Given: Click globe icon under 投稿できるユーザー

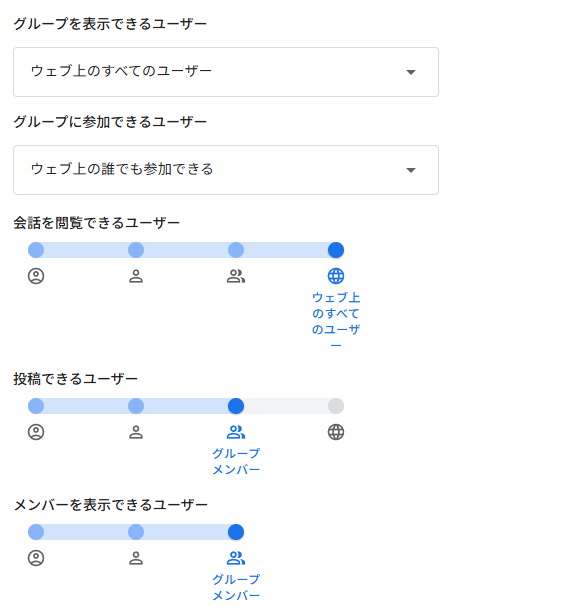Looking at the screenshot, I should [336, 432].
